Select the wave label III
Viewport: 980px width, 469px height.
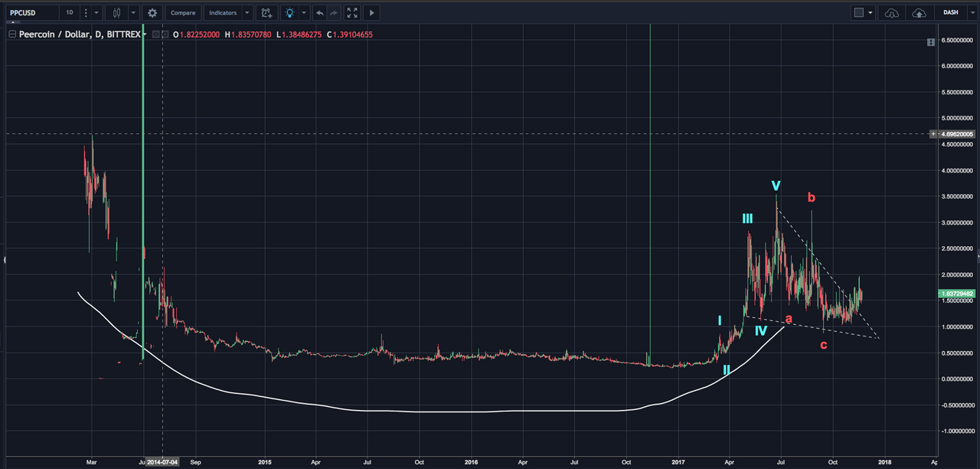747,219
